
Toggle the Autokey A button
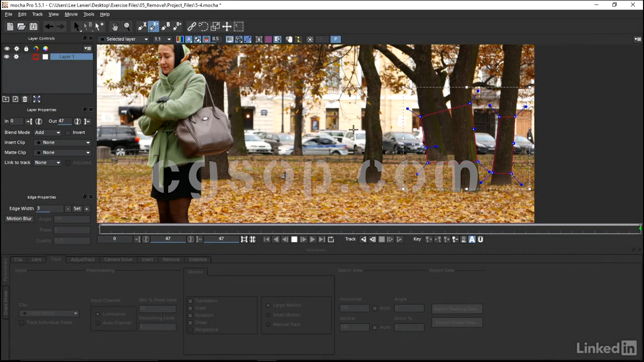(472, 239)
